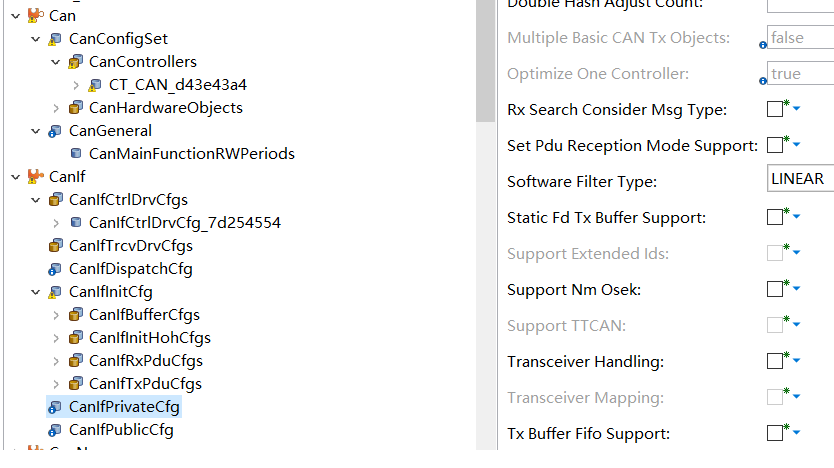Click info marker beside Optimize One Controller
This screenshot has width=834, height=468.
coord(763,81)
